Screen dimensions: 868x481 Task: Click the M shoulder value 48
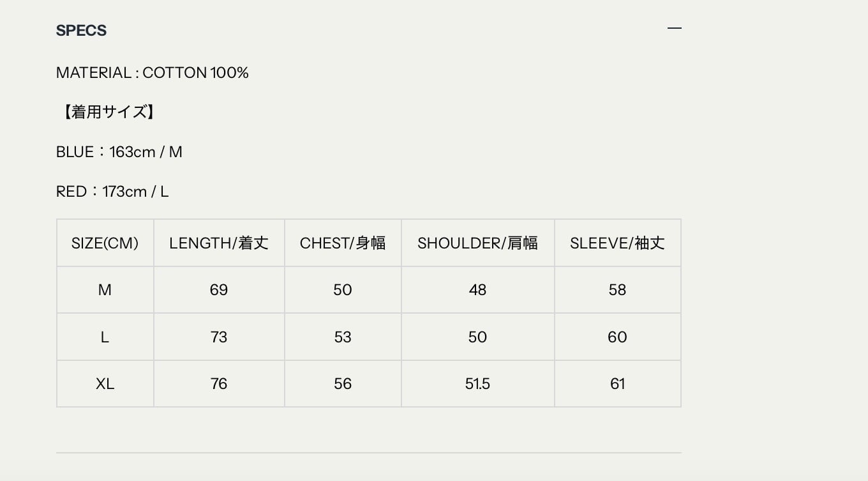pos(477,290)
